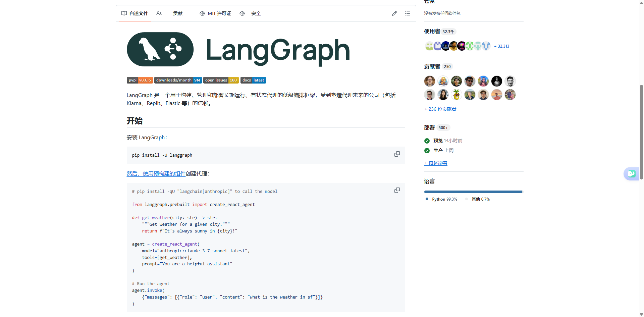
Task: Click the 语言 section heading
Action: (x=429, y=181)
